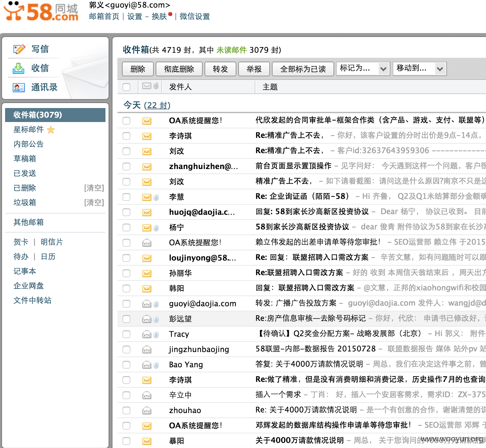Click the 转发 forward button
The image size is (486, 448).
click(220, 69)
